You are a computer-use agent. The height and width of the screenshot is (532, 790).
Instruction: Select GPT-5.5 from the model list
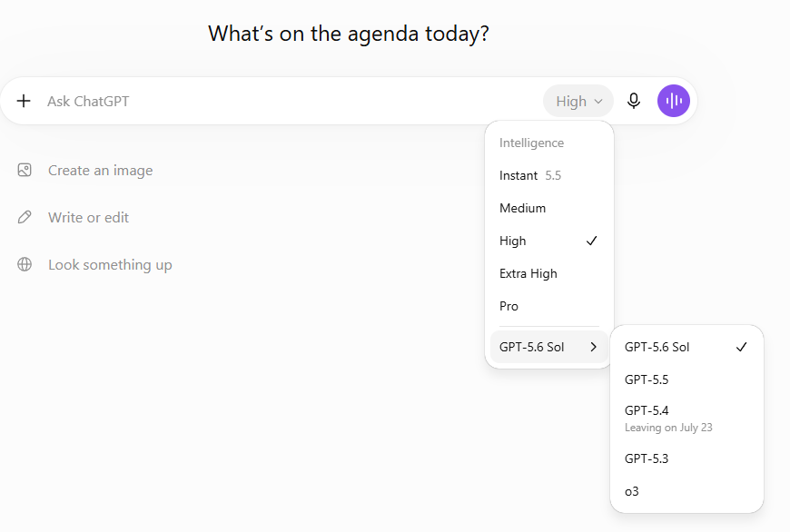coord(686,379)
